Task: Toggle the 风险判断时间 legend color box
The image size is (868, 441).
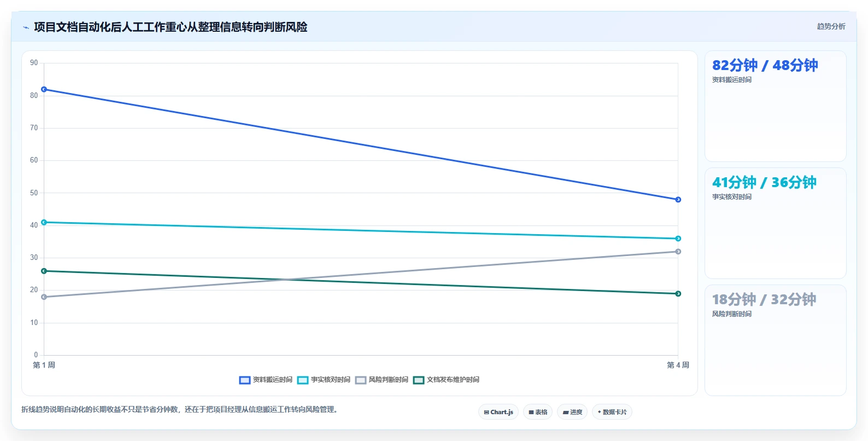Action: point(361,380)
